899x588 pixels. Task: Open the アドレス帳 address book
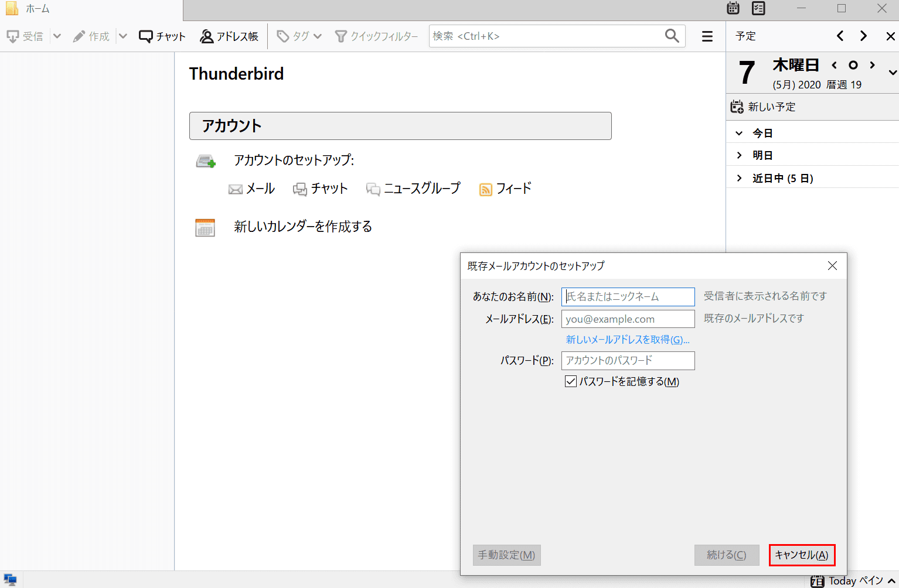pos(229,36)
